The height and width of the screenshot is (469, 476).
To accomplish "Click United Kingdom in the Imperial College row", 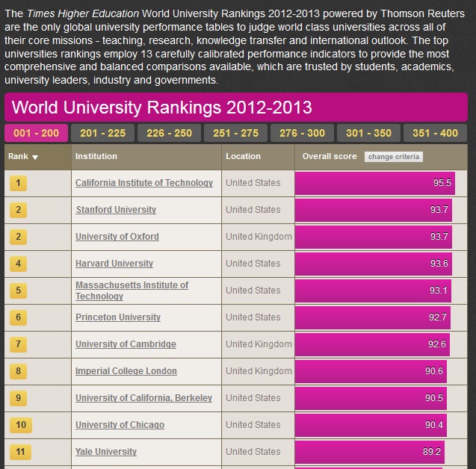I will (259, 370).
